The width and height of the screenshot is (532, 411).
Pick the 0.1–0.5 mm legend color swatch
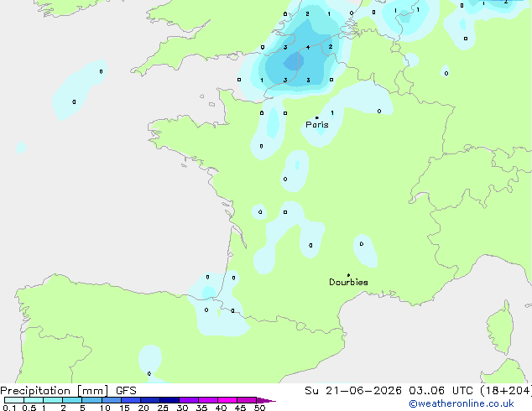tap(14, 400)
